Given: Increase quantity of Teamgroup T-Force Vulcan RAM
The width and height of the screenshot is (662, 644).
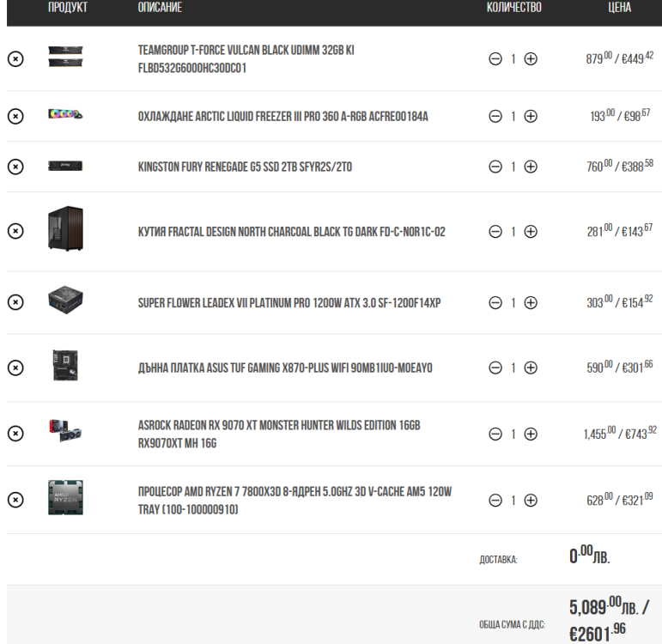Looking at the screenshot, I should click(531, 58).
